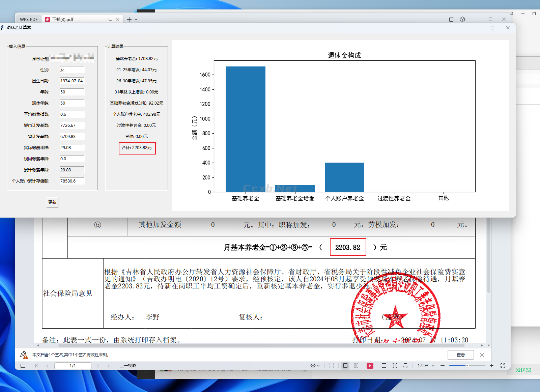Click the 省计发基数 input field

tap(72, 137)
